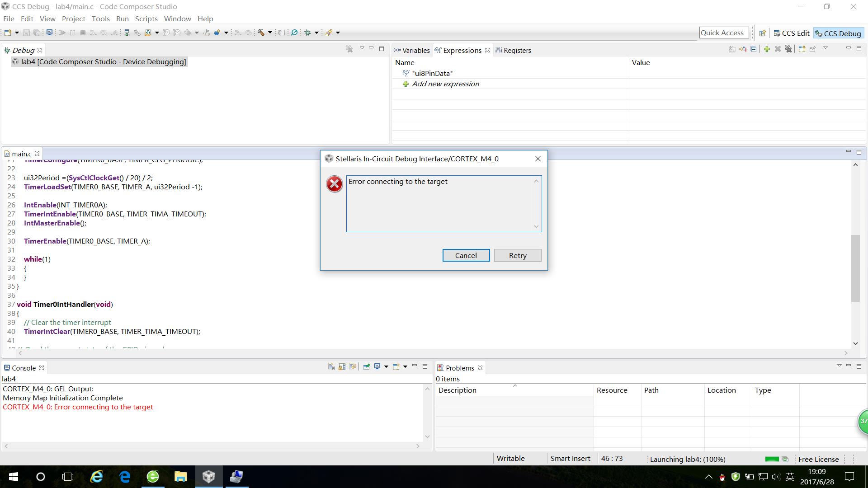Toggle Word Wrap in Console toolbar
The width and height of the screenshot is (868, 488).
coord(353,367)
